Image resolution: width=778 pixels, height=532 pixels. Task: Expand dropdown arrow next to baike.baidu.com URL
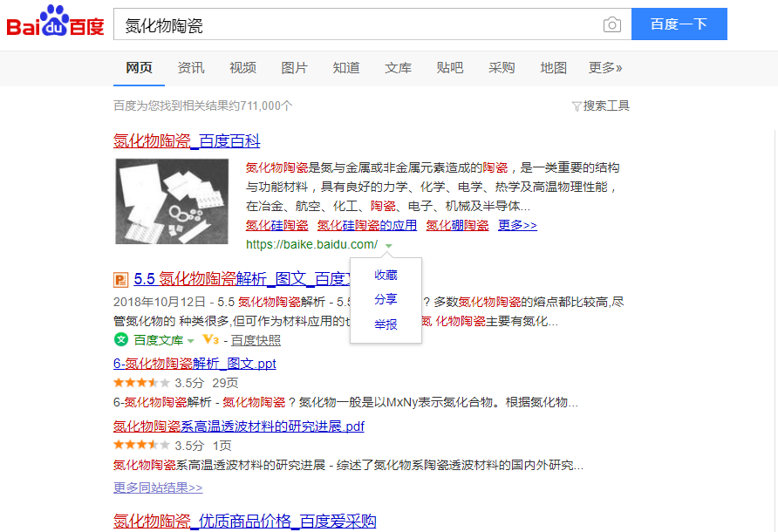tap(388, 246)
